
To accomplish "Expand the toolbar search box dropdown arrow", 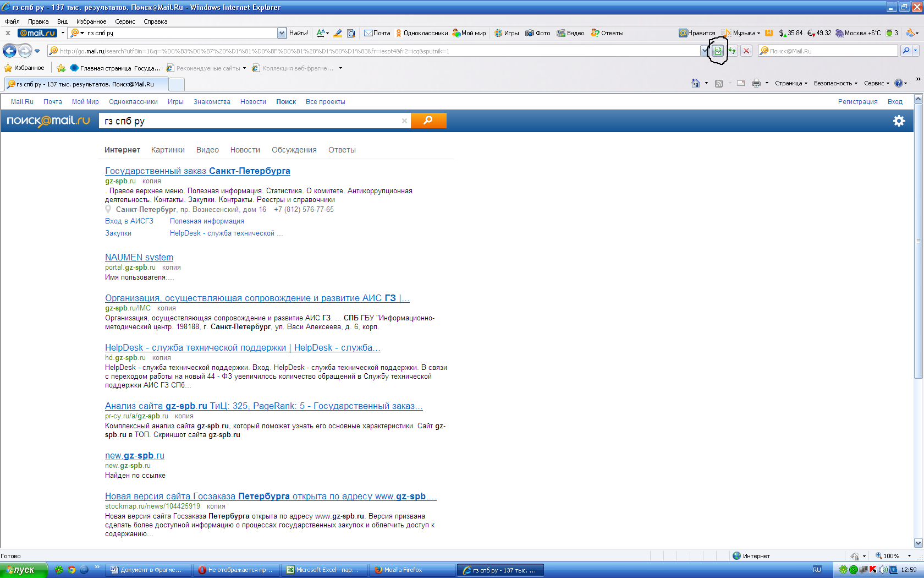I will tap(282, 33).
